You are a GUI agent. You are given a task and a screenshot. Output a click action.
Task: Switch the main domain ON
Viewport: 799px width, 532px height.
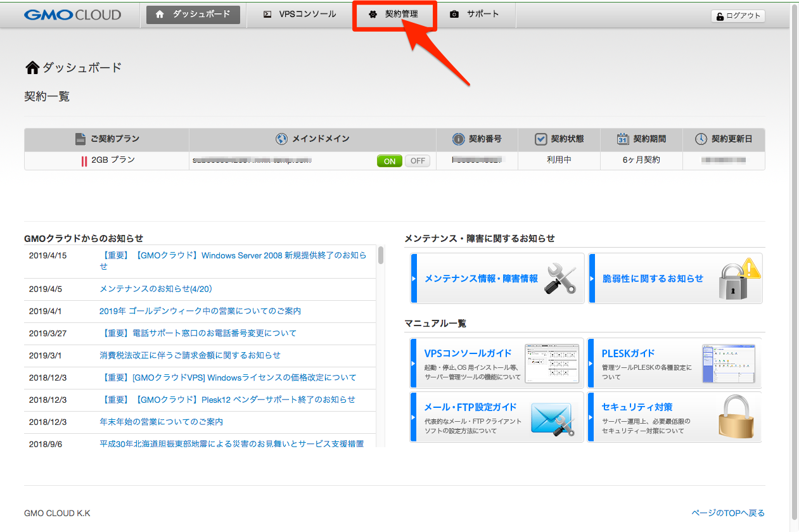pos(390,161)
